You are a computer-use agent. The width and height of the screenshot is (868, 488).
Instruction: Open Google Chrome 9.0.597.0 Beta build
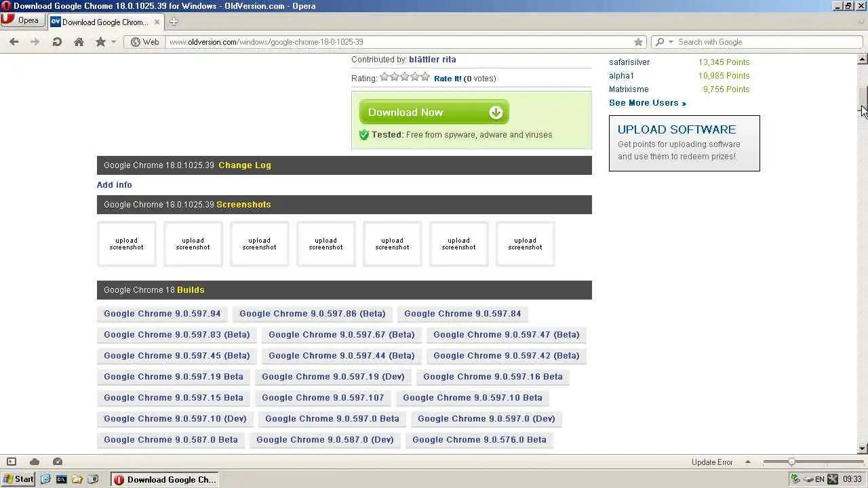332,419
